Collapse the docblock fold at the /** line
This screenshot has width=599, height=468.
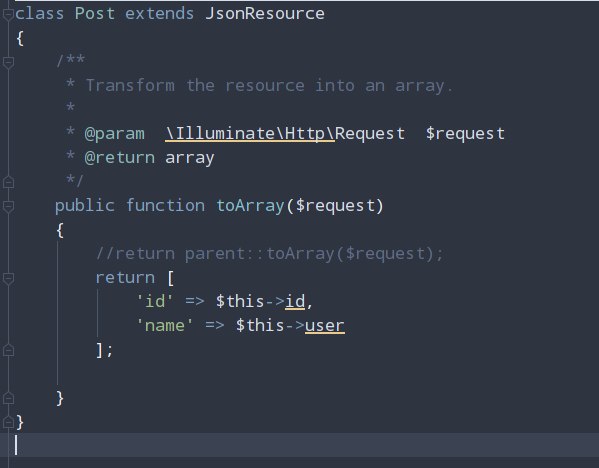tap(8, 62)
